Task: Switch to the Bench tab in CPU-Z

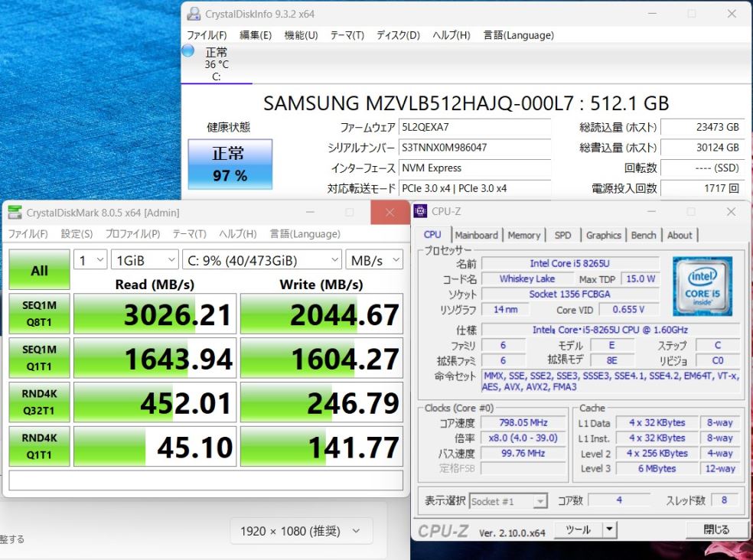Action: coord(644,236)
